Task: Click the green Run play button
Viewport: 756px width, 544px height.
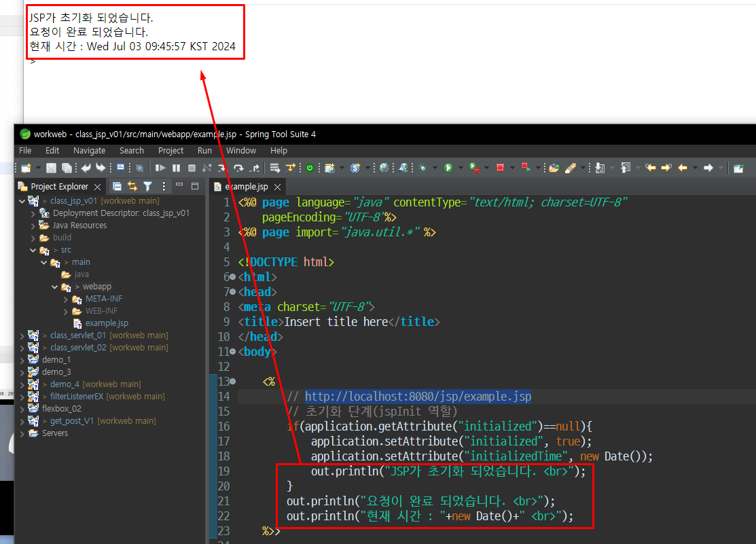Action: pyautogui.click(x=448, y=168)
